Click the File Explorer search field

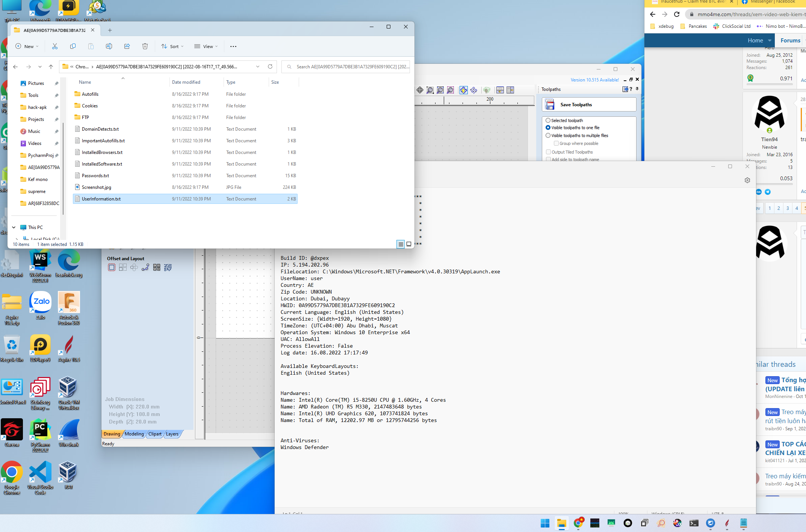(346, 66)
